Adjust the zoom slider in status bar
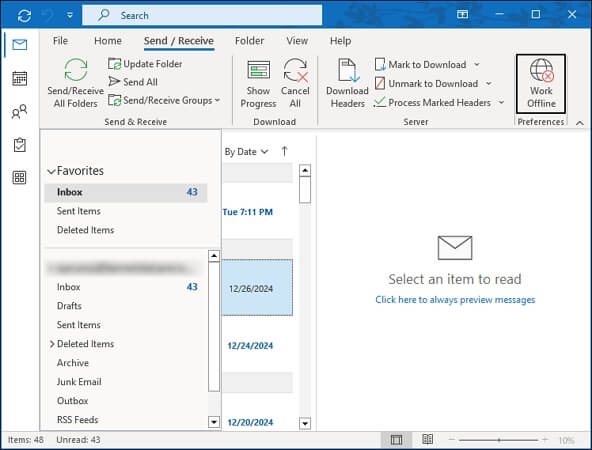The height and width of the screenshot is (450, 592). coord(499,440)
